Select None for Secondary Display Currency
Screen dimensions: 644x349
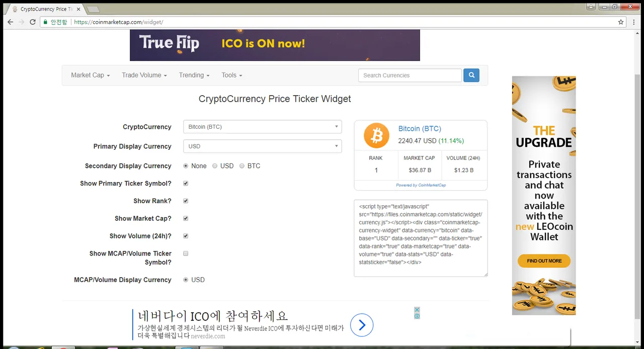coord(186,166)
